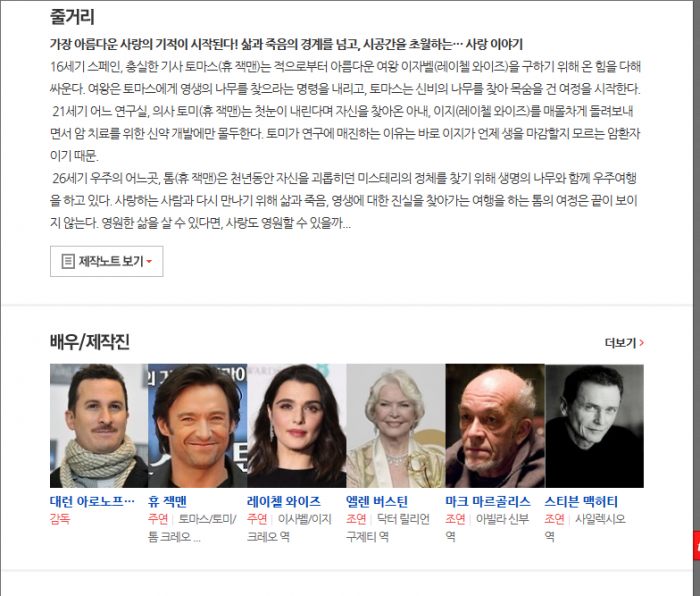The image size is (700, 596).
Task: Click the red arrow beside 제작노트 보기
Action: (149, 262)
